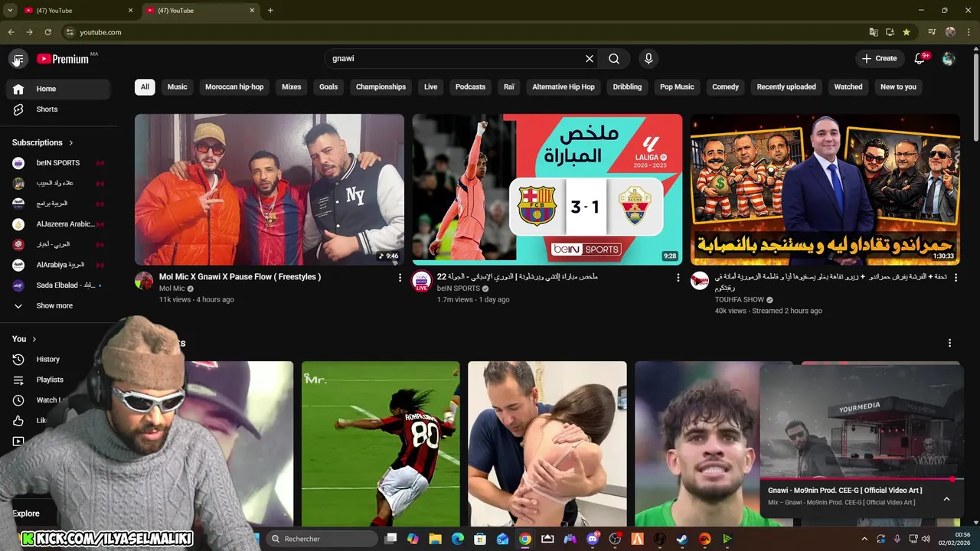Select the Comedy filter chip

pos(726,87)
